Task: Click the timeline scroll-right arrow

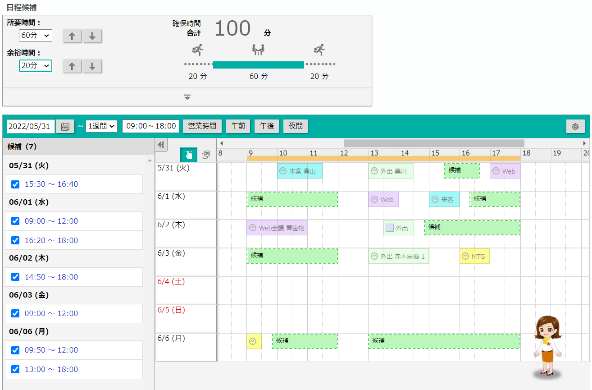Action: [x=584, y=143]
